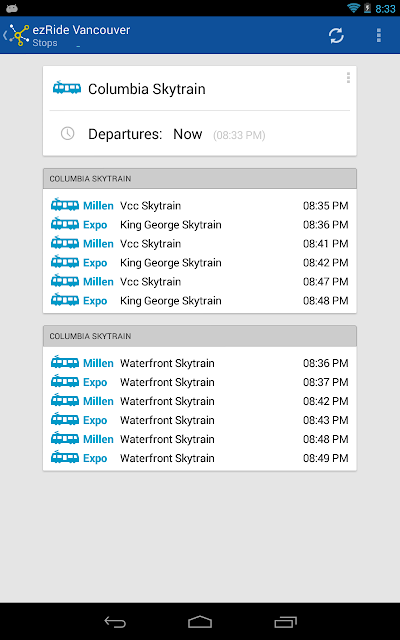Select Expo King George 08:48 PM departure
The height and width of the screenshot is (640, 400).
[x=200, y=300]
